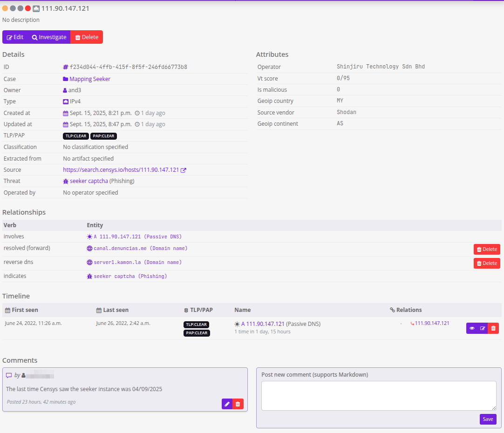Viewport: 504px width, 433px height.
Task: Click the orange color dot at top
Action: point(5,8)
